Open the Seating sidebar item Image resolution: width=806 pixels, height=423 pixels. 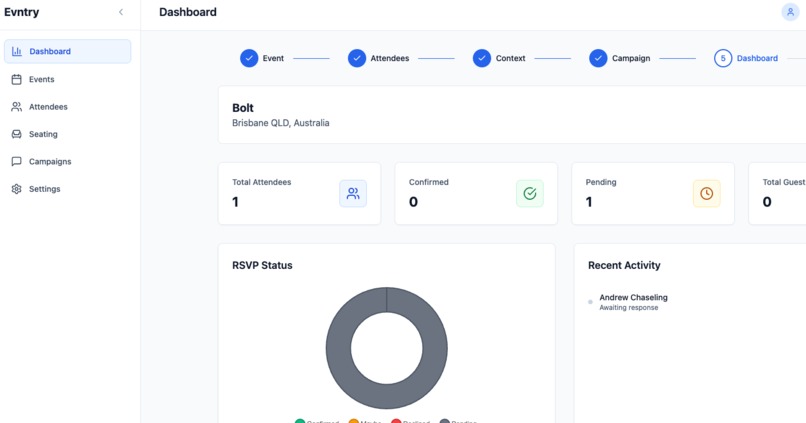(x=67, y=134)
